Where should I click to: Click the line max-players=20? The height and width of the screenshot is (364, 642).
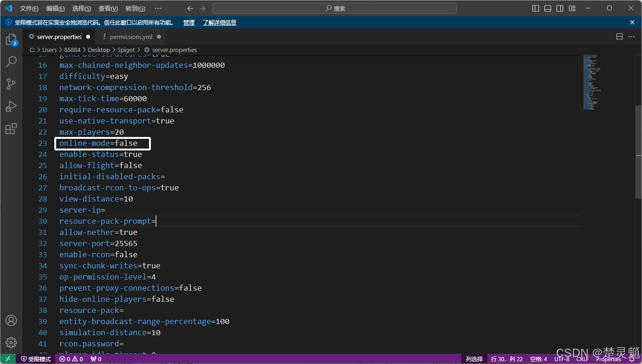click(x=91, y=132)
